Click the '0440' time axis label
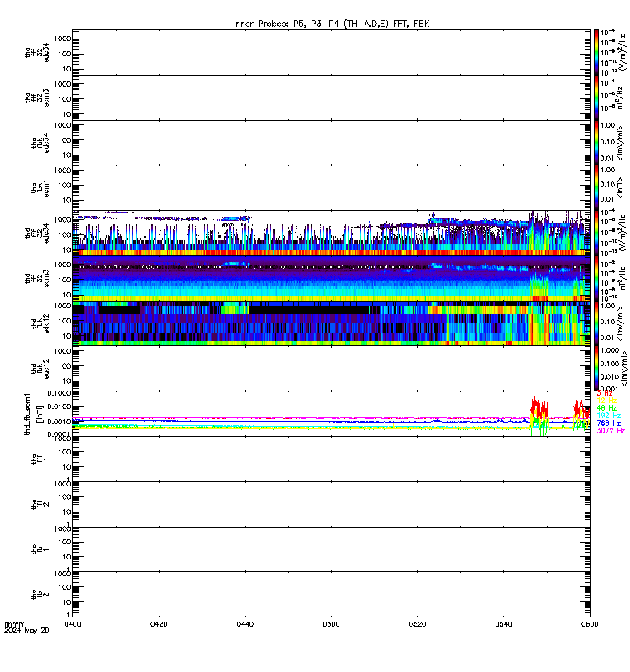630x672 pixels. (245, 624)
